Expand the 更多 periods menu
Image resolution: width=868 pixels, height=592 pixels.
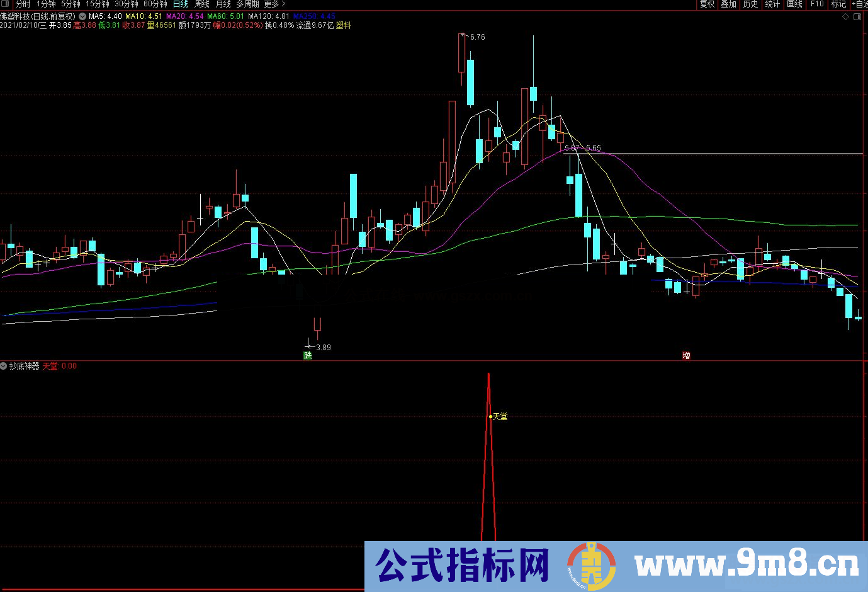click(275, 4)
